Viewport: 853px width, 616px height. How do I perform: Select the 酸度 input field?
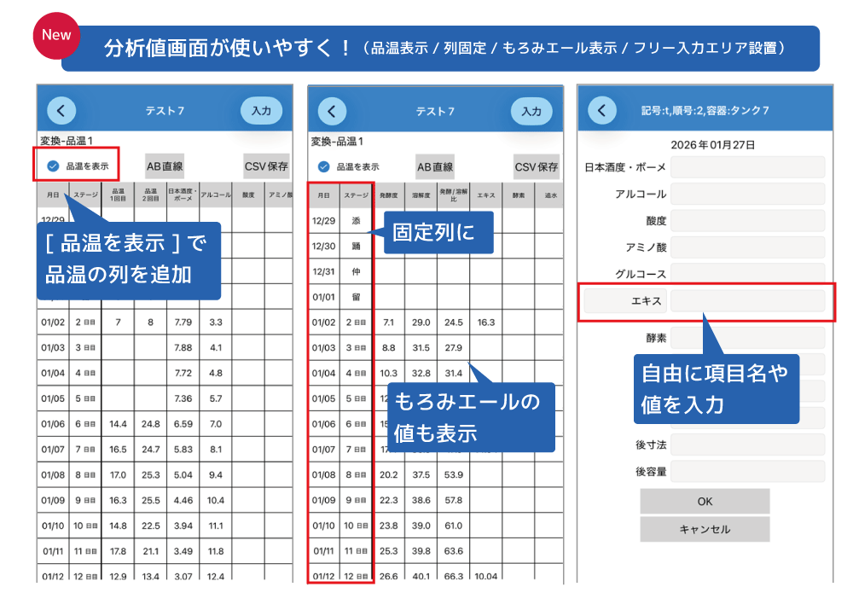tap(747, 221)
